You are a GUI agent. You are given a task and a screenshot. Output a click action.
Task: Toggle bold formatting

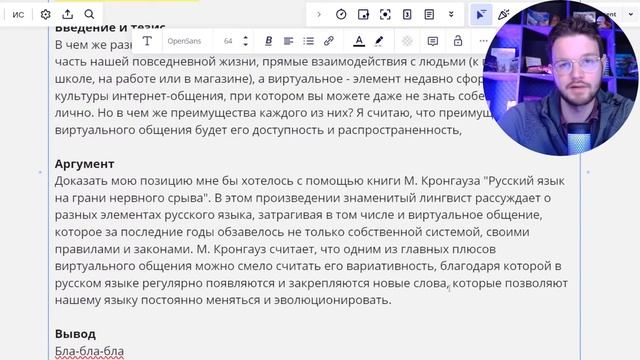pos(269,41)
